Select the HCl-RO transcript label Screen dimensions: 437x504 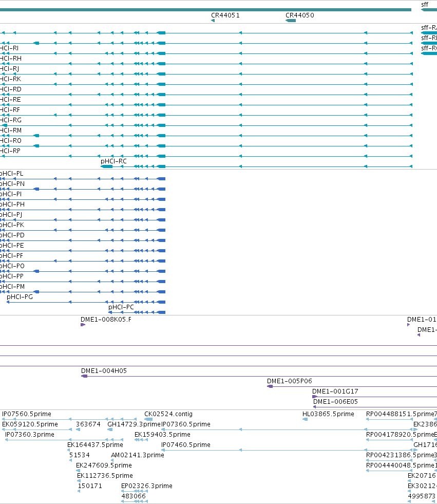pos(11,141)
